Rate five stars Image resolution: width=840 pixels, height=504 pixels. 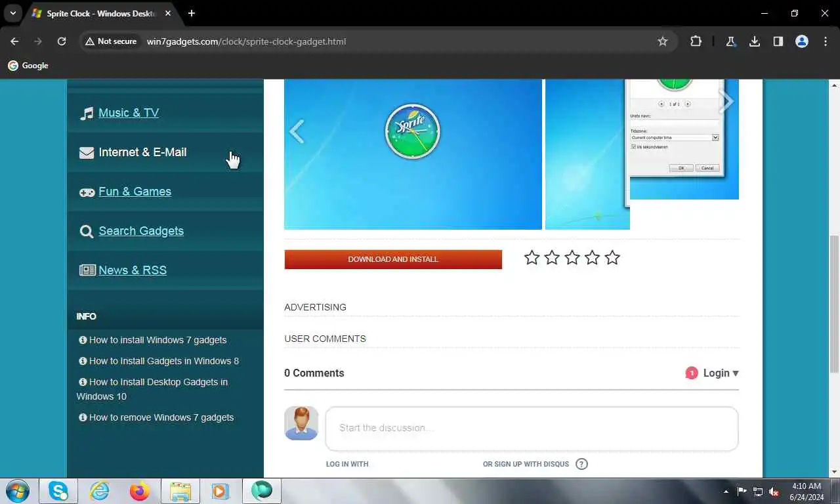click(x=612, y=258)
